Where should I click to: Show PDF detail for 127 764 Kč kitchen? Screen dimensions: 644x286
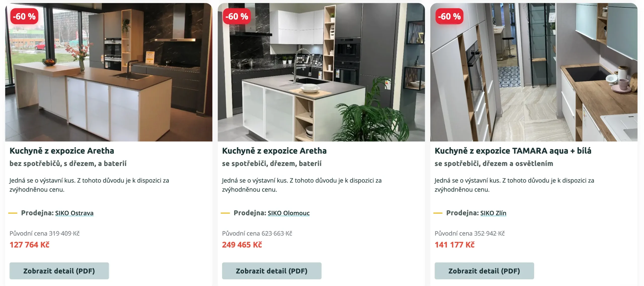tap(59, 271)
